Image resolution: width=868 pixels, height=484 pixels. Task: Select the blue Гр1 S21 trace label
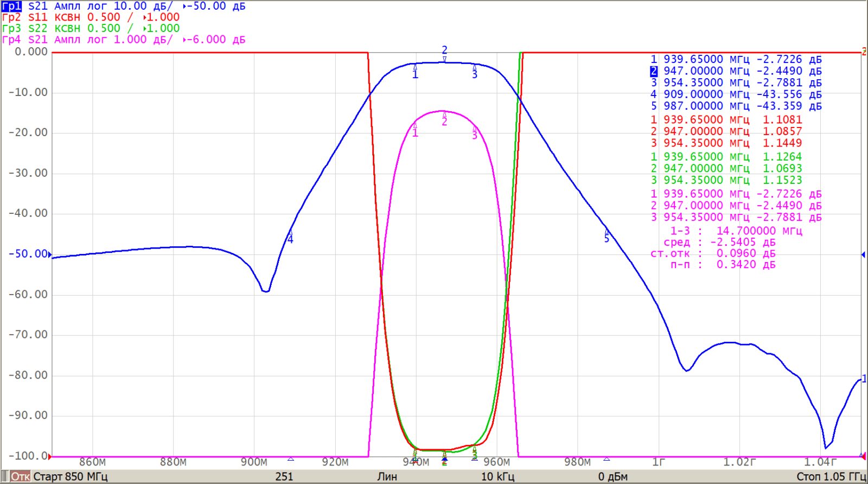tap(11, 6)
